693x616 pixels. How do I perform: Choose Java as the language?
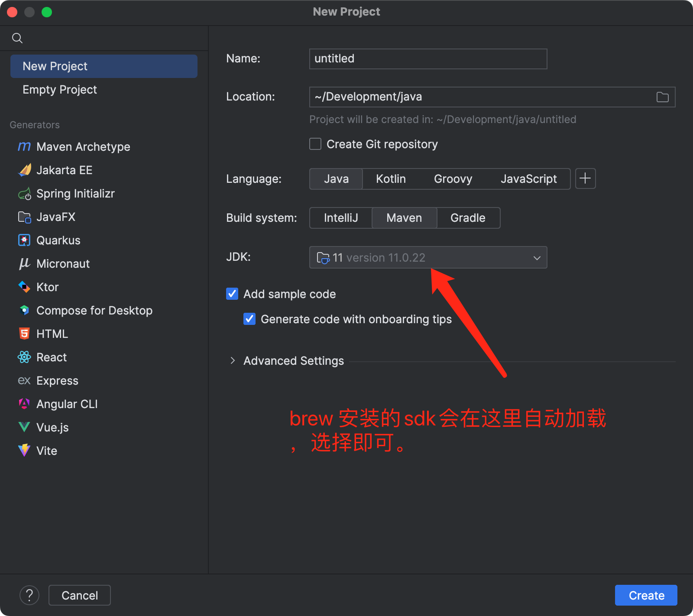point(336,179)
